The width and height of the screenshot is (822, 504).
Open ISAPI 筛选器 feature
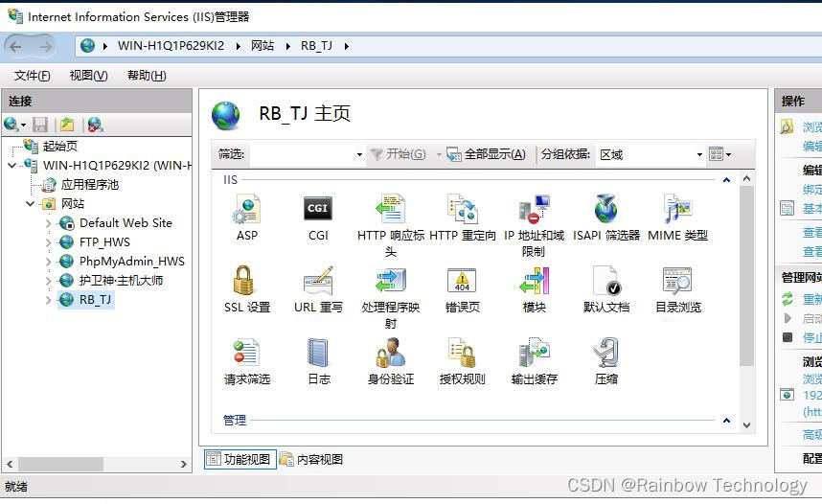tap(606, 218)
